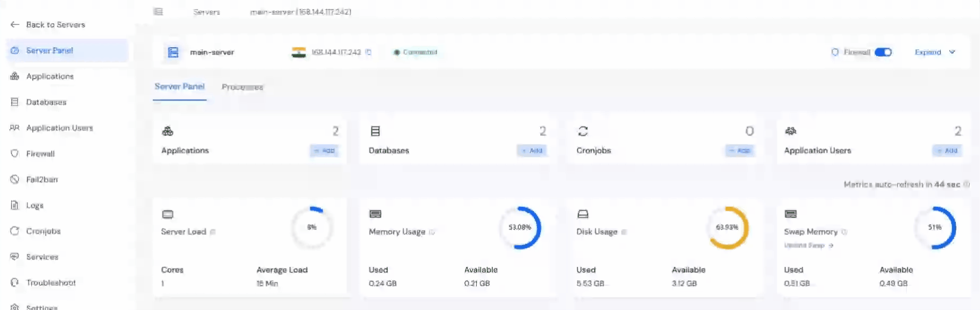The image size is (980, 310).
Task: Click the Update Swap link
Action: 809,246
